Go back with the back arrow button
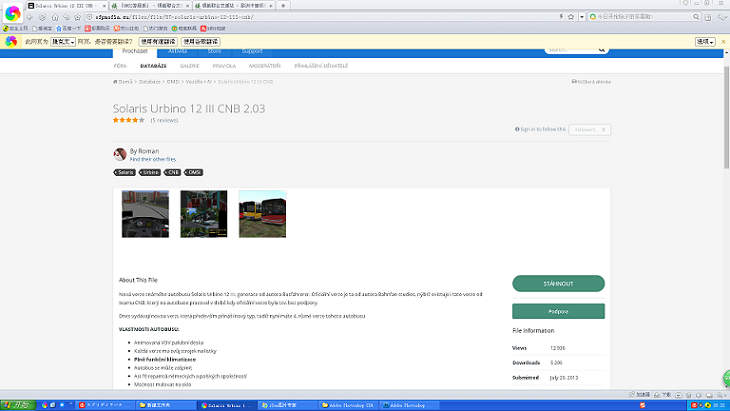 coord(30,17)
